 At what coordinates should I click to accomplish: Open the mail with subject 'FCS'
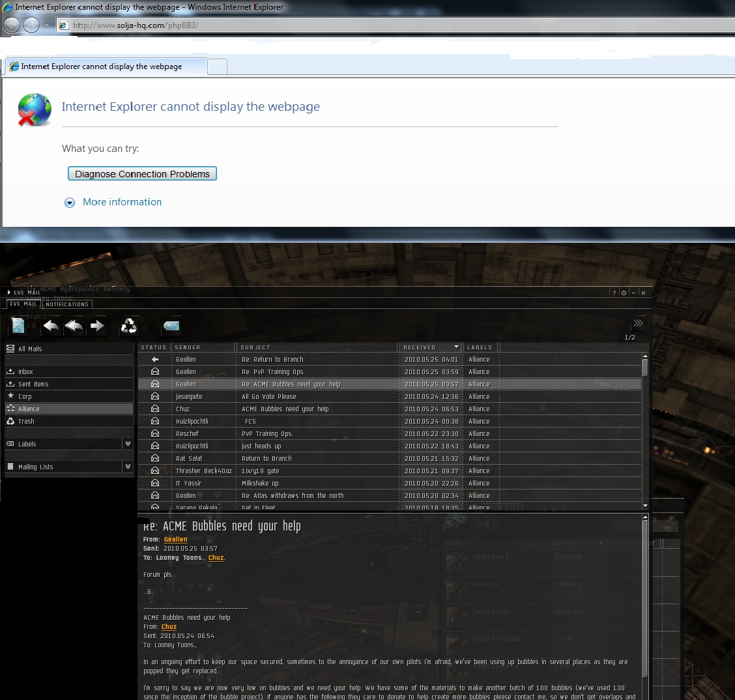coord(390,421)
